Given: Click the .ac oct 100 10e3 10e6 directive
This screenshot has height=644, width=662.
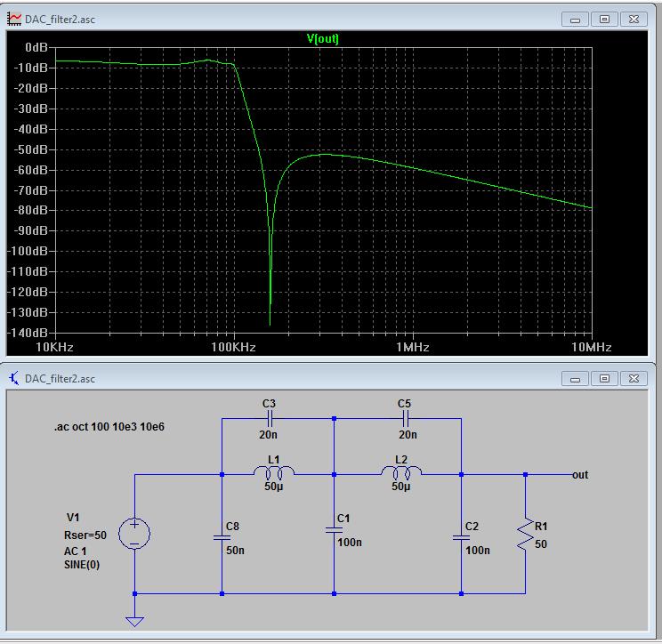Looking at the screenshot, I should pyautogui.click(x=109, y=427).
